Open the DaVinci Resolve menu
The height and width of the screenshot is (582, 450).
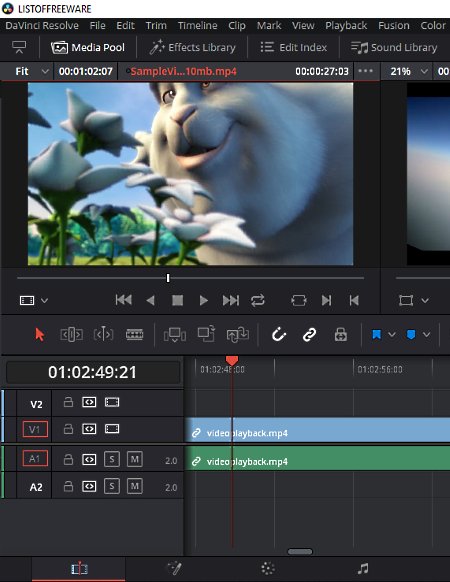[42, 26]
